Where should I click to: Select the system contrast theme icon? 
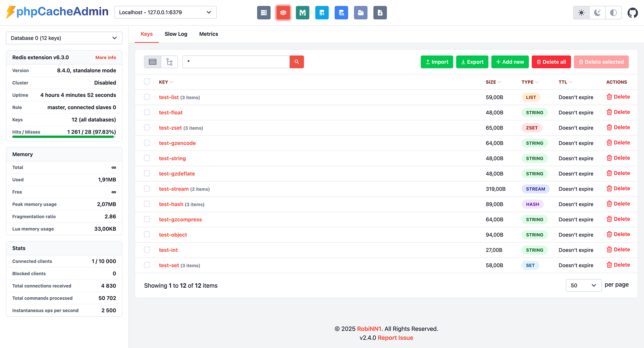(x=613, y=13)
